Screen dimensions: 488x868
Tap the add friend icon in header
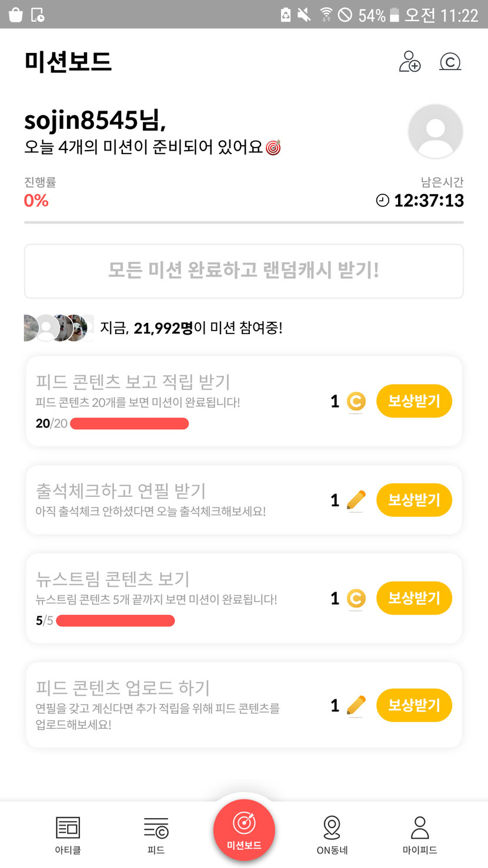pos(410,62)
